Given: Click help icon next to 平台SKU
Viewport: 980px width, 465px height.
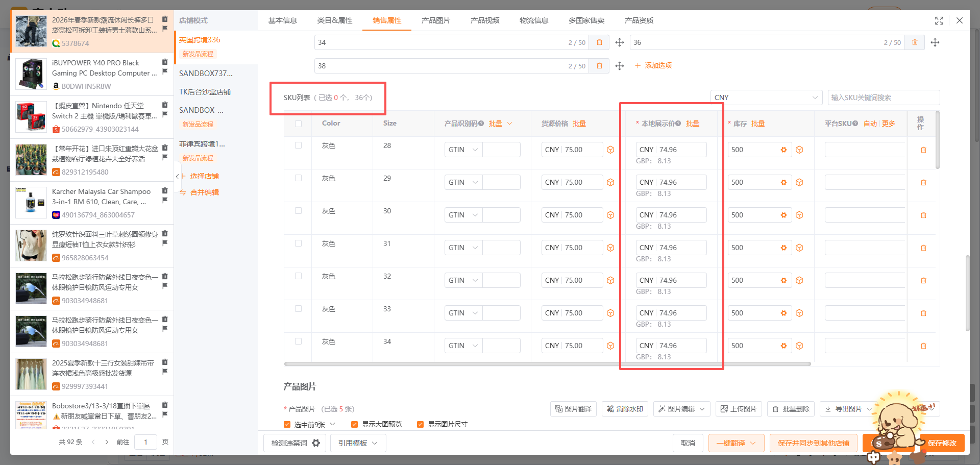Looking at the screenshot, I should pyautogui.click(x=855, y=124).
